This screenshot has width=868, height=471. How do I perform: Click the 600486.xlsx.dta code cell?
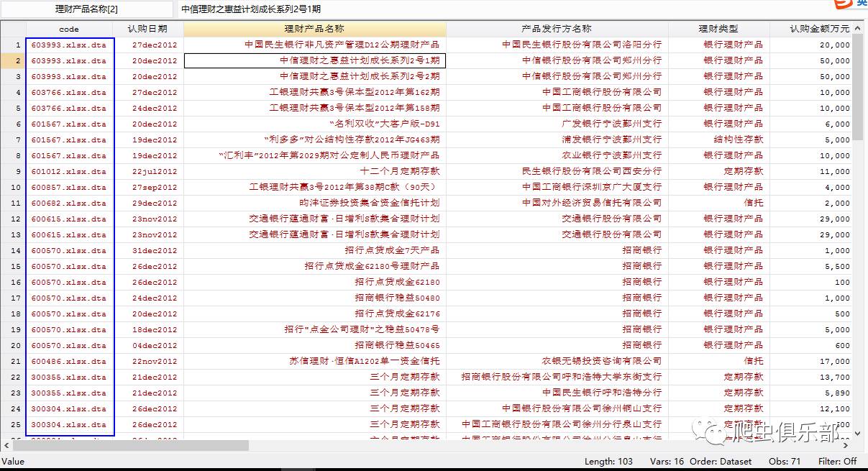69,361
